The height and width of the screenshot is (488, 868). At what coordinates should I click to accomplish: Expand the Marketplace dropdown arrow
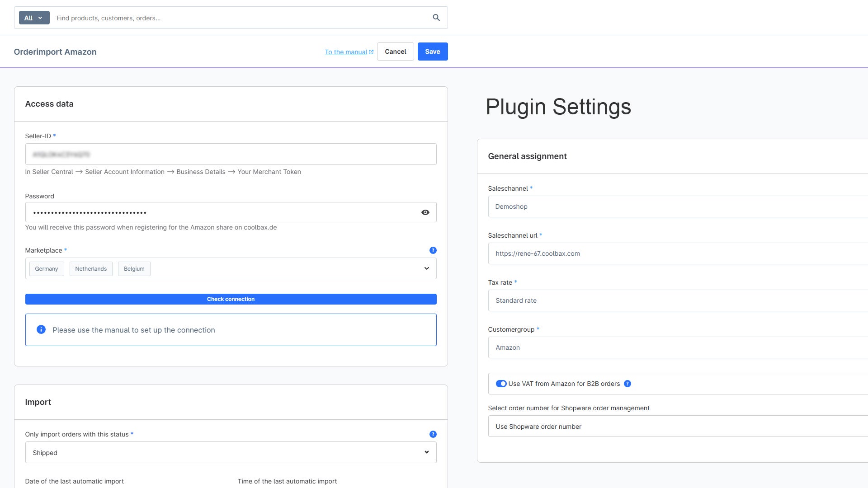point(427,268)
